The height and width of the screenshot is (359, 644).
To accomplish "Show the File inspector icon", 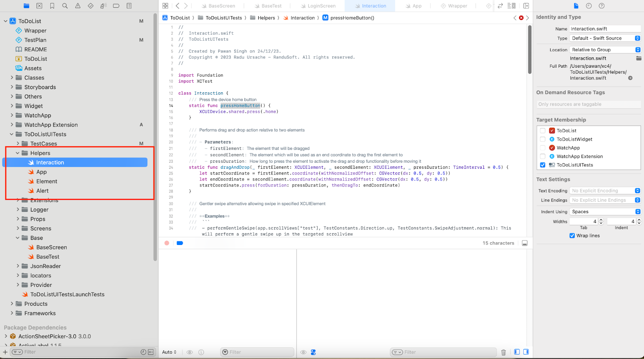I will [576, 6].
